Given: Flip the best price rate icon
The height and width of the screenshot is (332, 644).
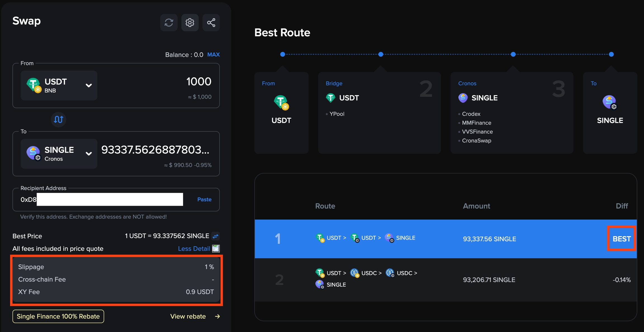Looking at the screenshot, I should [216, 236].
